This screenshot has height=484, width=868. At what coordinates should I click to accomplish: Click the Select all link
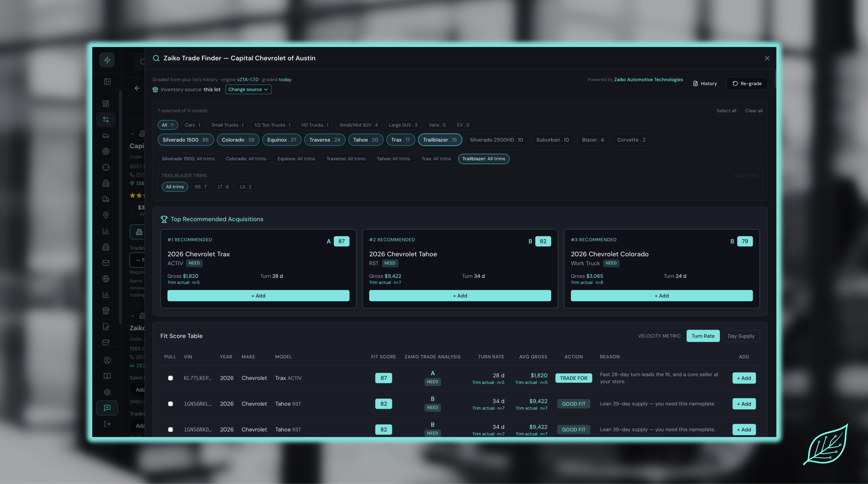pos(726,111)
